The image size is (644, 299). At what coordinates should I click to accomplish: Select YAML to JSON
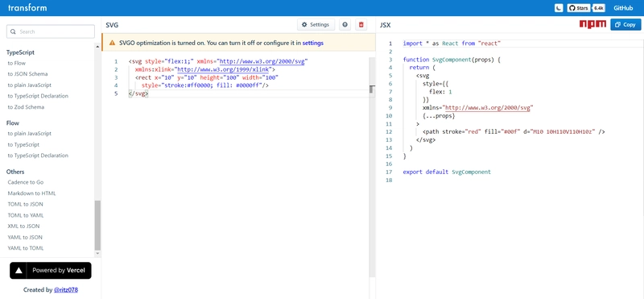pyautogui.click(x=25, y=237)
